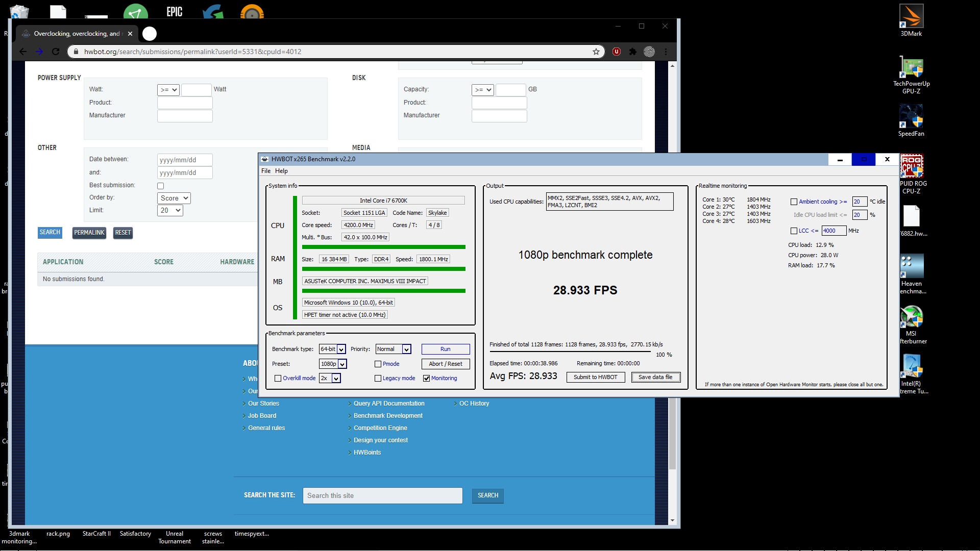This screenshot has width=980, height=551.
Task: Click the RESET form button
Action: coord(123,233)
